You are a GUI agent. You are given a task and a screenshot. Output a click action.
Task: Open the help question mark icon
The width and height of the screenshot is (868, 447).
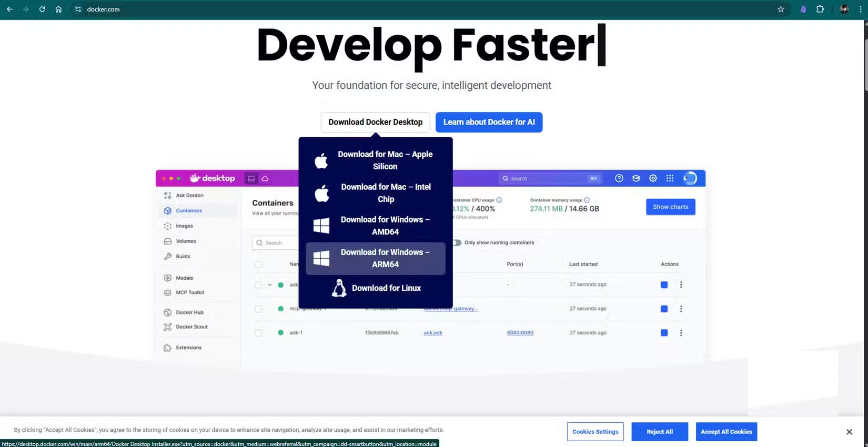(x=619, y=178)
